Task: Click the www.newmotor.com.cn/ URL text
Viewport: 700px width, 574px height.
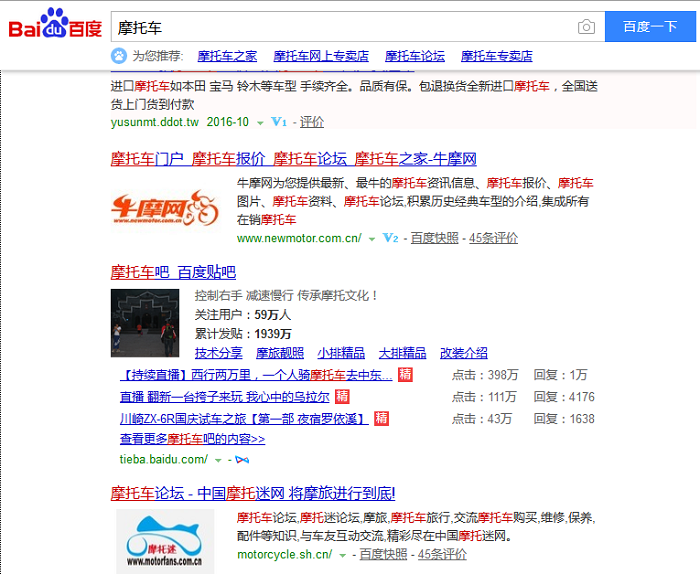Action: tap(299, 238)
